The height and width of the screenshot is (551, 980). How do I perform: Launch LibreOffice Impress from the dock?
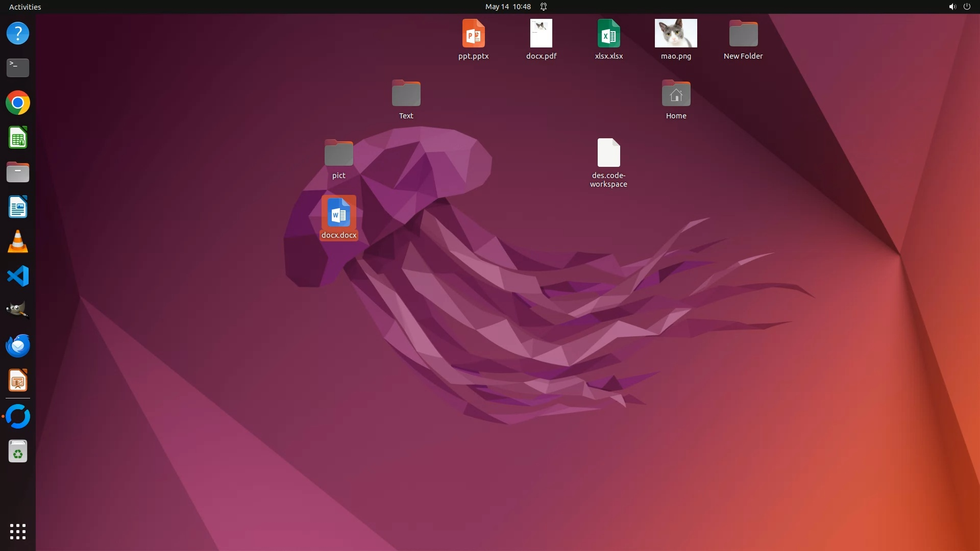coord(18,381)
